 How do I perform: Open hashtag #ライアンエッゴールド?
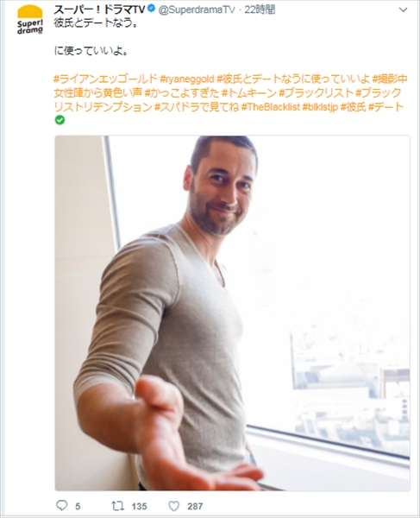105,79
